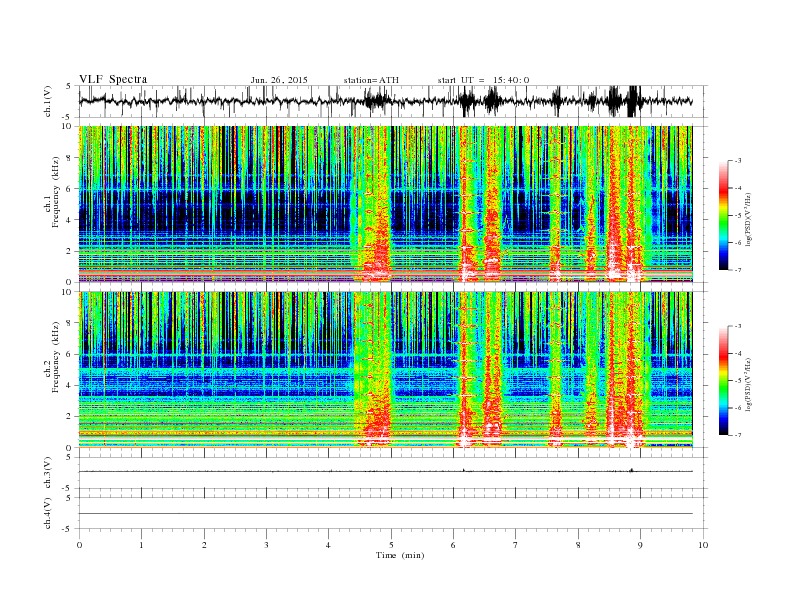Click the "start UT = 15:40:0" header text

click(483, 80)
